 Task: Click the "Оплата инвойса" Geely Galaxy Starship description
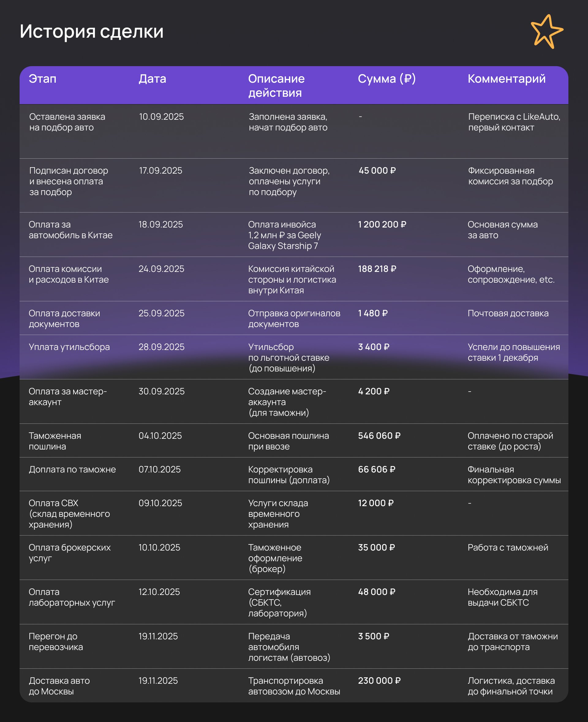(284, 235)
